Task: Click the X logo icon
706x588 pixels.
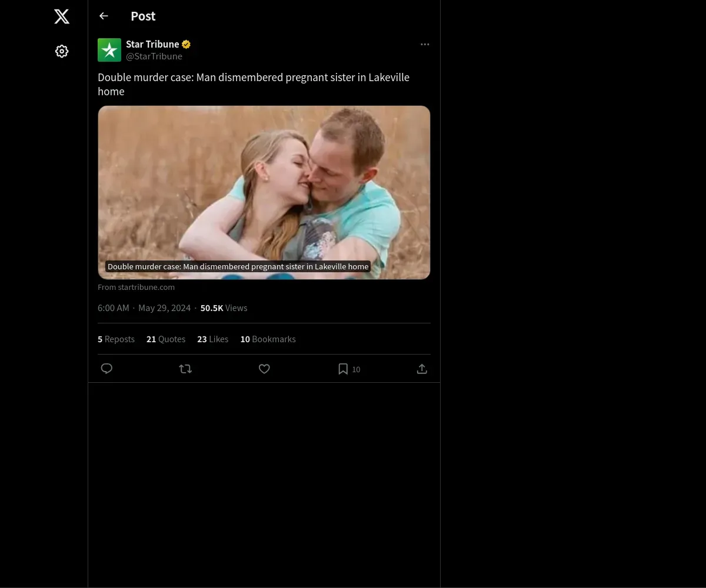Action: 62,16
